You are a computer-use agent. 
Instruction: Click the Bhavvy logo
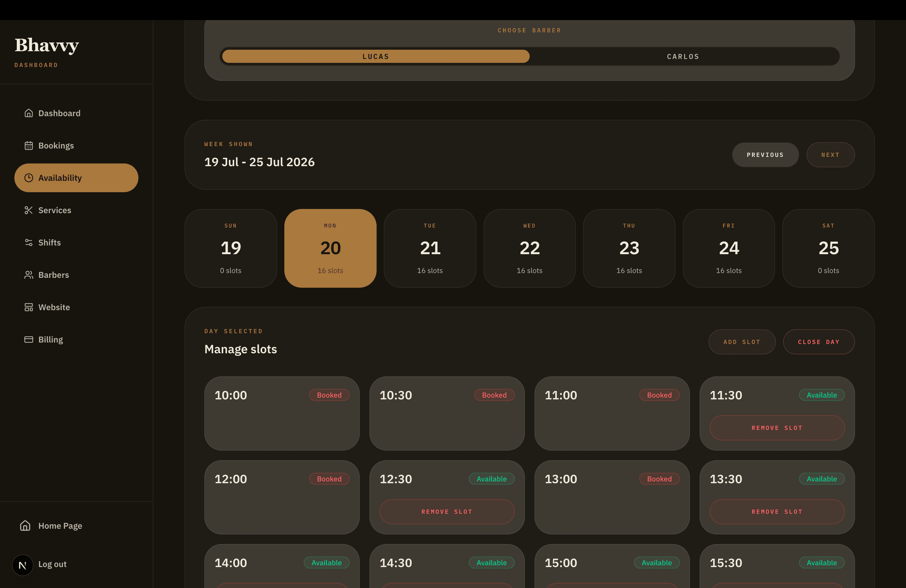(47, 45)
